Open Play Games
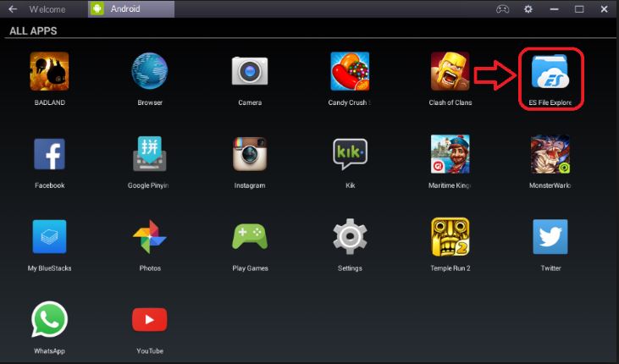The width and height of the screenshot is (619, 364). click(250, 236)
